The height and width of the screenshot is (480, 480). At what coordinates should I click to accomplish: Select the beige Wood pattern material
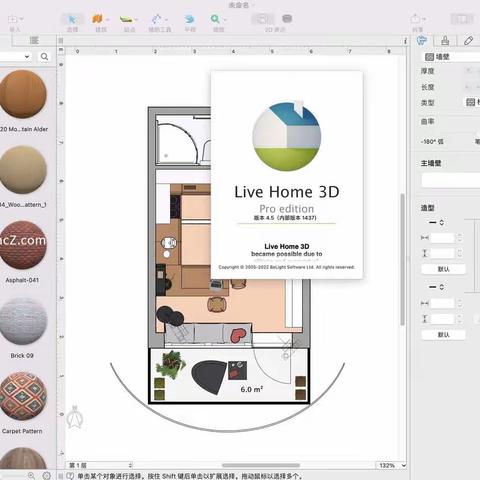(x=23, y=170)
